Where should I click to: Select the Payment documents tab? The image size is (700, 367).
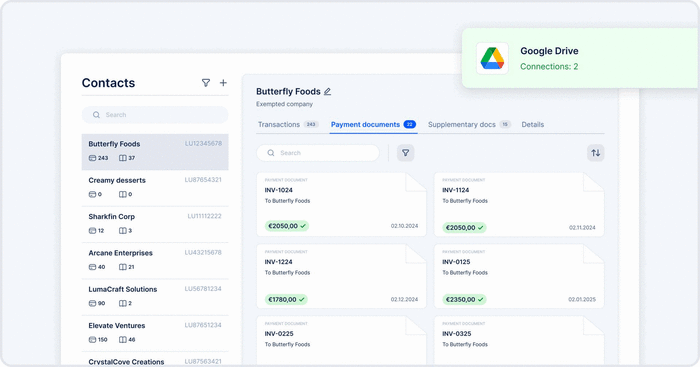click(x=373, y=125)
